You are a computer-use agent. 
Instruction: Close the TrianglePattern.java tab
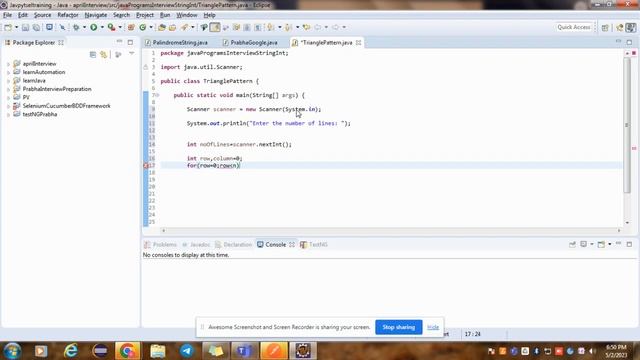358,42
